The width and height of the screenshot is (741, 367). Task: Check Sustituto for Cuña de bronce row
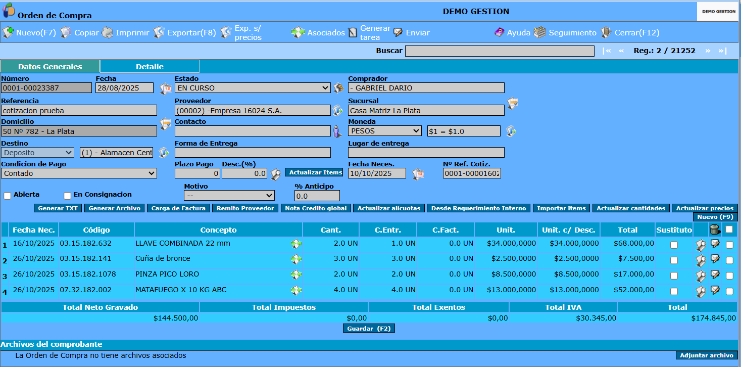click(674, 260)
